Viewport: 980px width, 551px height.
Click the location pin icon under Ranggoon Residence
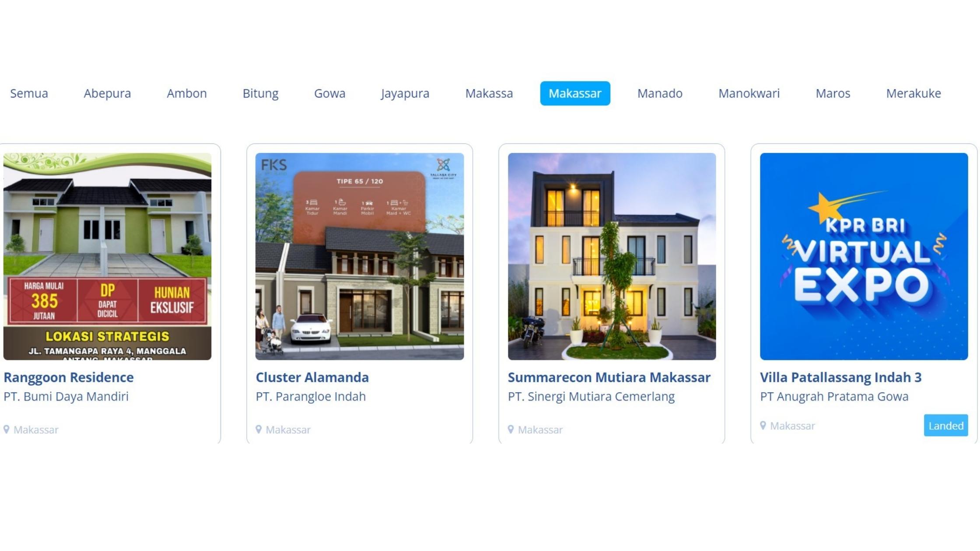coord(7,430)
